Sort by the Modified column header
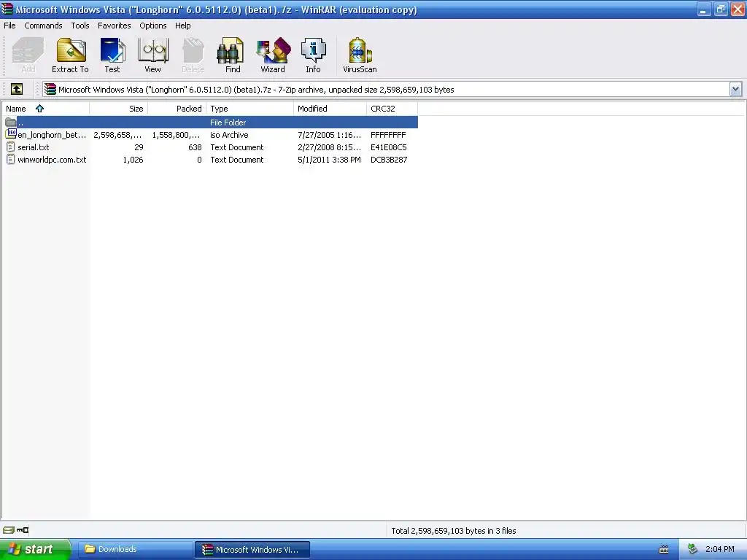 point(330,109)
